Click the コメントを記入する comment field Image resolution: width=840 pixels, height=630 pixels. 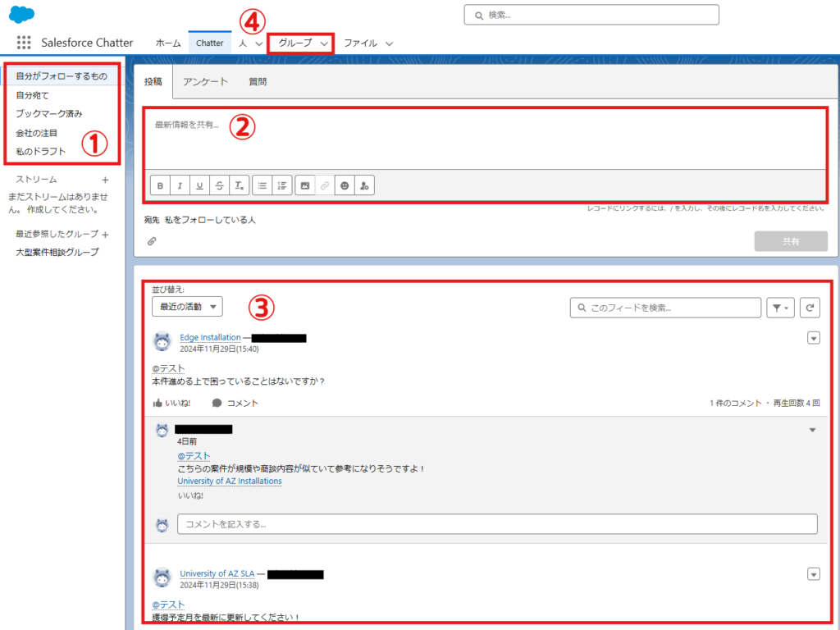(x=497, y=524)
